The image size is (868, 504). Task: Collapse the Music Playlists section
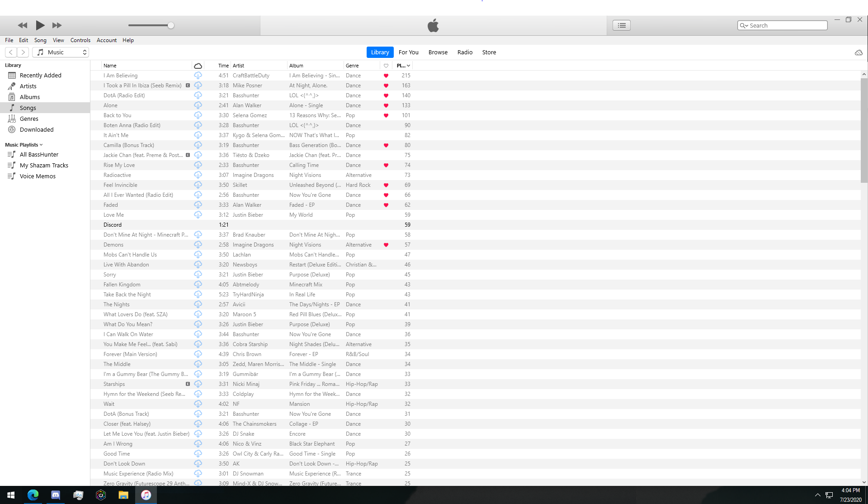click(41, 145)
